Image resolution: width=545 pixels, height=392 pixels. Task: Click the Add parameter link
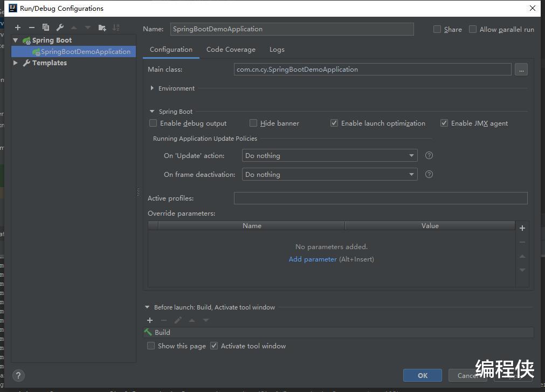point(313,259)
